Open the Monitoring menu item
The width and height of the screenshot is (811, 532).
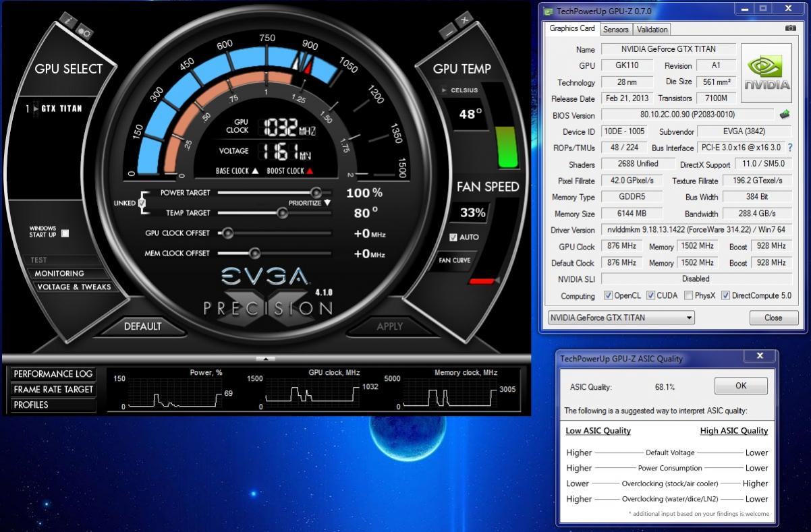tap(59, 273)
